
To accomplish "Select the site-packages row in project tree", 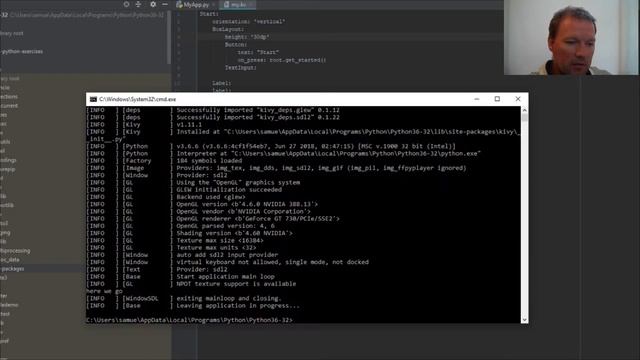I will pos(42,269).
